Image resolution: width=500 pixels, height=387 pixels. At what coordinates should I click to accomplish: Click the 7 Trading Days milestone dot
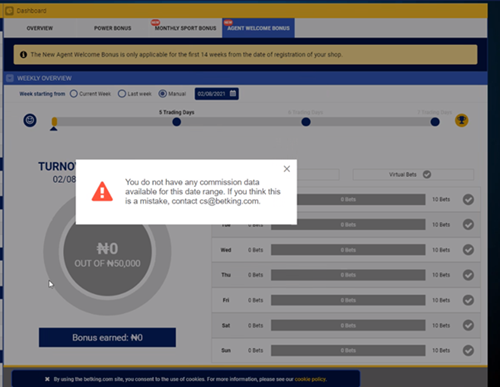click(x=435, y=122)
